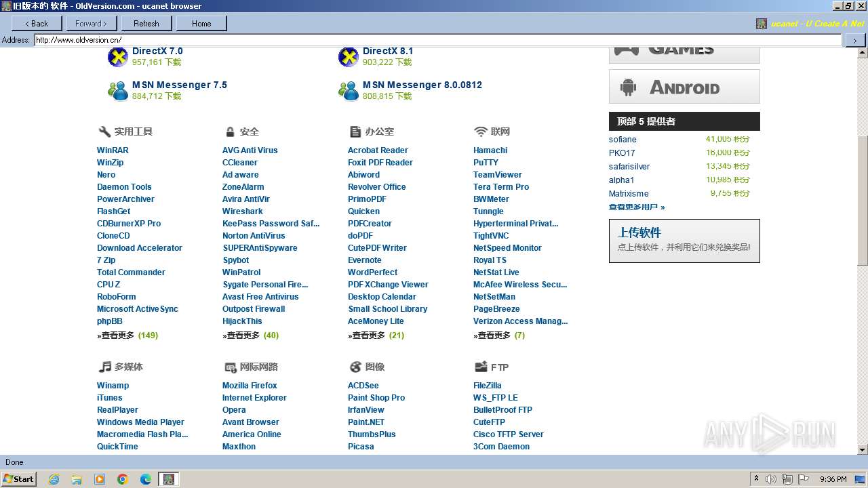This screenshot has width=868, height=488.
Task: Open the AVG Anti Virus link
Action: (250, 150)
